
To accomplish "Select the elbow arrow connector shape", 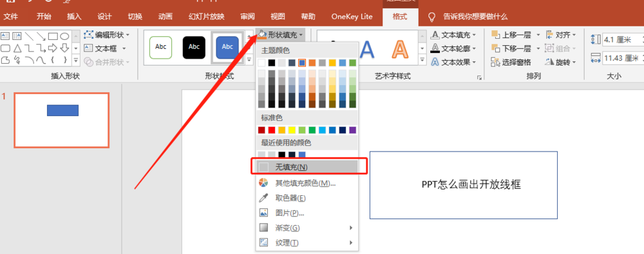I will (41, 48).
